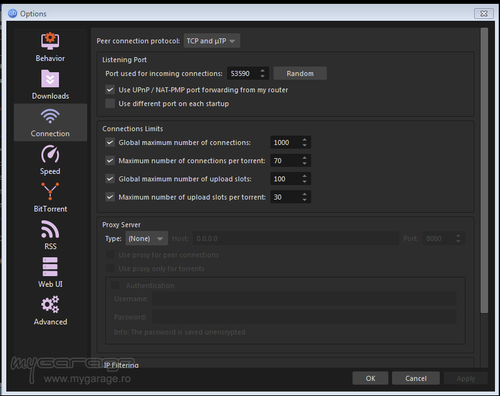
Task: Toggle UPnP / NAT-PMP port forwarding checkbox
Action: tap(110, 90)
